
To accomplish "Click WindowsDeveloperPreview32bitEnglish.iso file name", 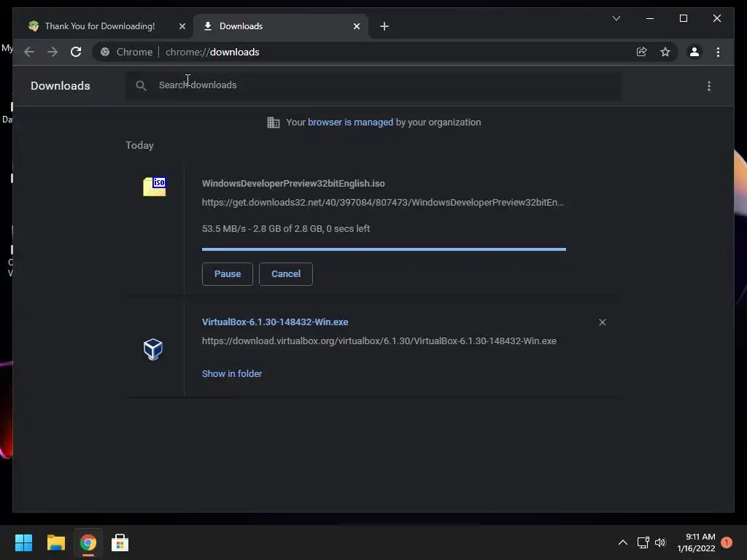I will [293, 183].
